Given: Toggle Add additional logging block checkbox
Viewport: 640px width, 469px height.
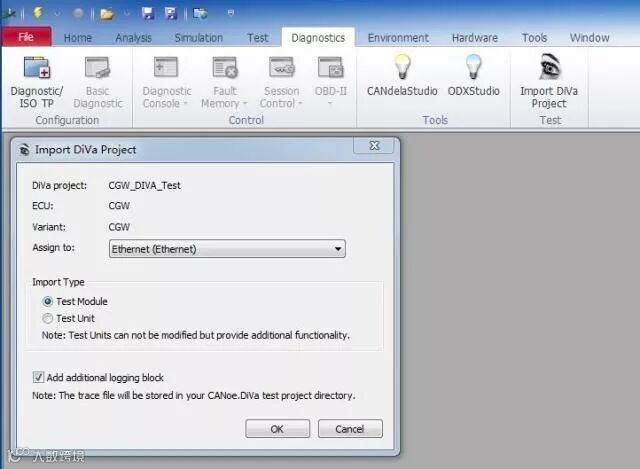Looking at the screenshot, I should (x=38, y=377).
